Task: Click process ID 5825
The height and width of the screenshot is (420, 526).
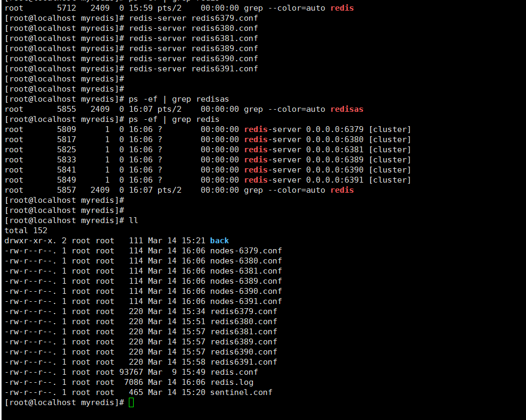Action: (x=67, y=149)
